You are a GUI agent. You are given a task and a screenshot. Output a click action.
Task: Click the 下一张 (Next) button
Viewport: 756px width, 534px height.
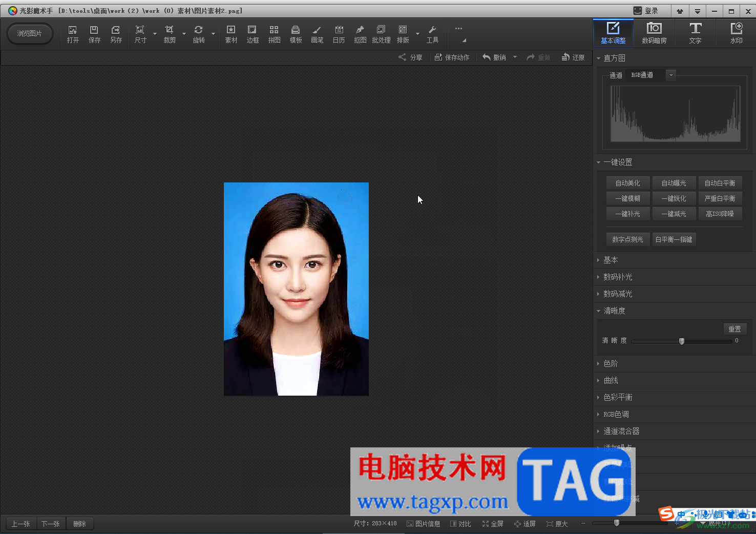point(51,524)
